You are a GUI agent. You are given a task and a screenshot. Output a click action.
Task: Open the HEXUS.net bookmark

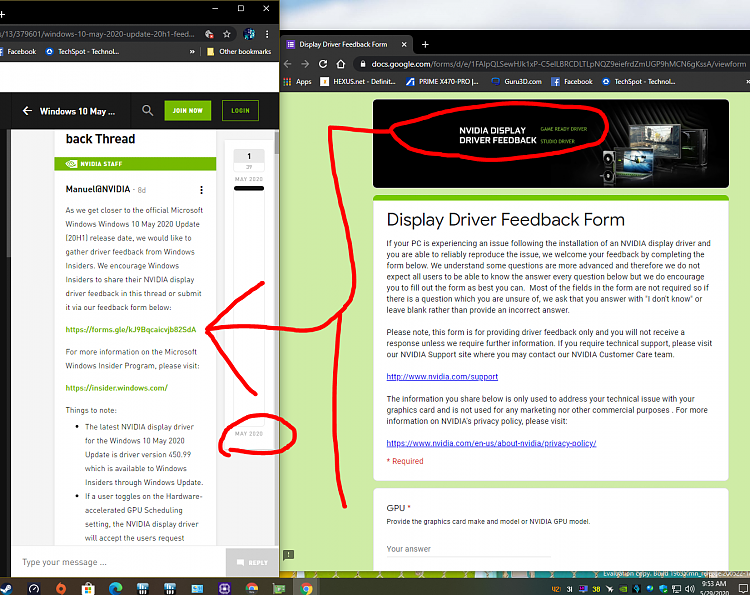(358, 82)
